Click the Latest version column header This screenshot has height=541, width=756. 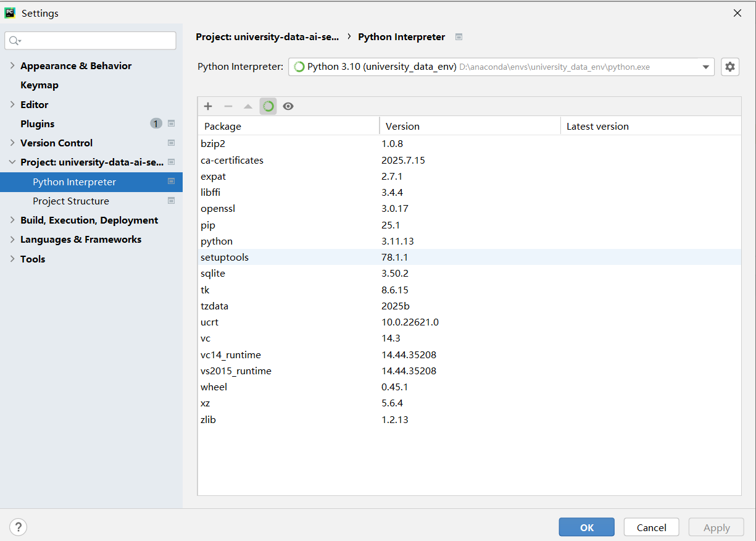[x=651, y=126]
